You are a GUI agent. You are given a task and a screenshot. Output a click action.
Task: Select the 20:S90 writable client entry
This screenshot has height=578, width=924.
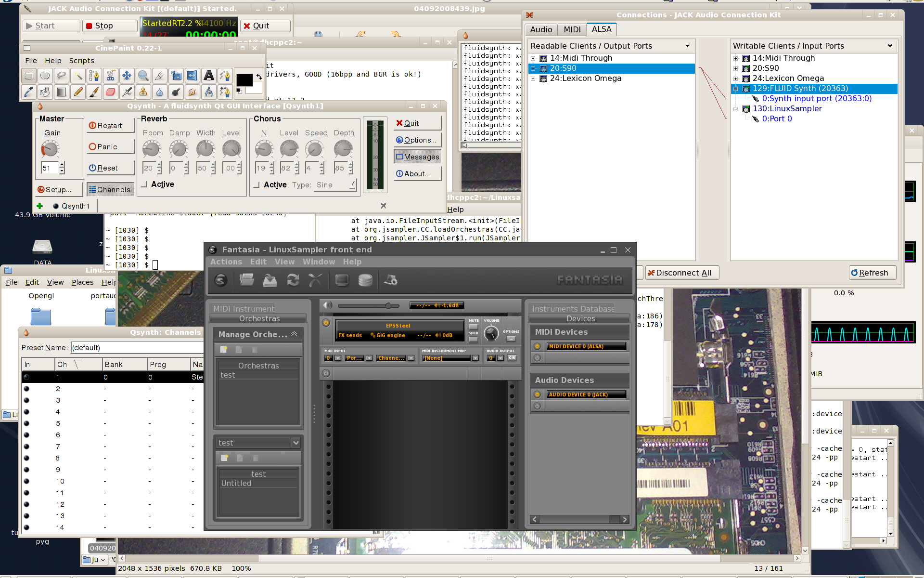click(766, 68)
